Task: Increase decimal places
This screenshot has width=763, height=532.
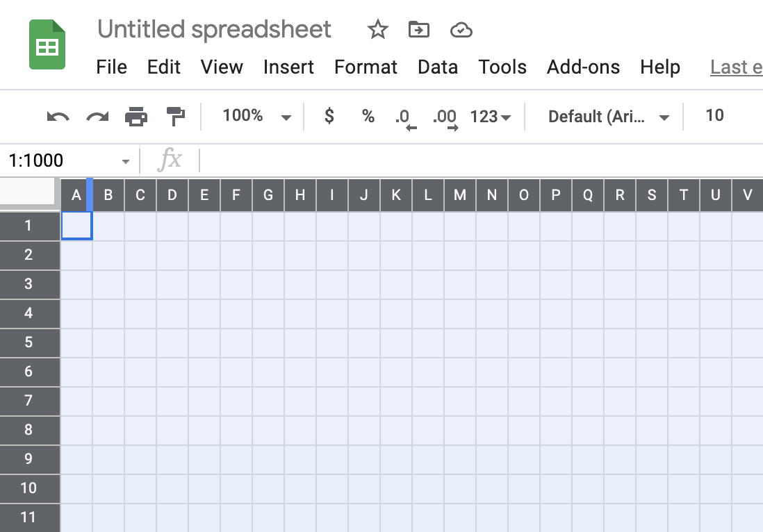Action: point(445,116)
